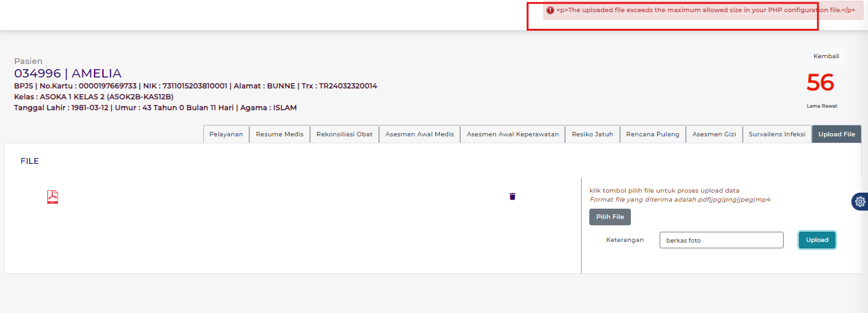Open the Resume Medis tab
Image resolution: width=868 pixels, height=313 pixels.
(x=279, y=134)
